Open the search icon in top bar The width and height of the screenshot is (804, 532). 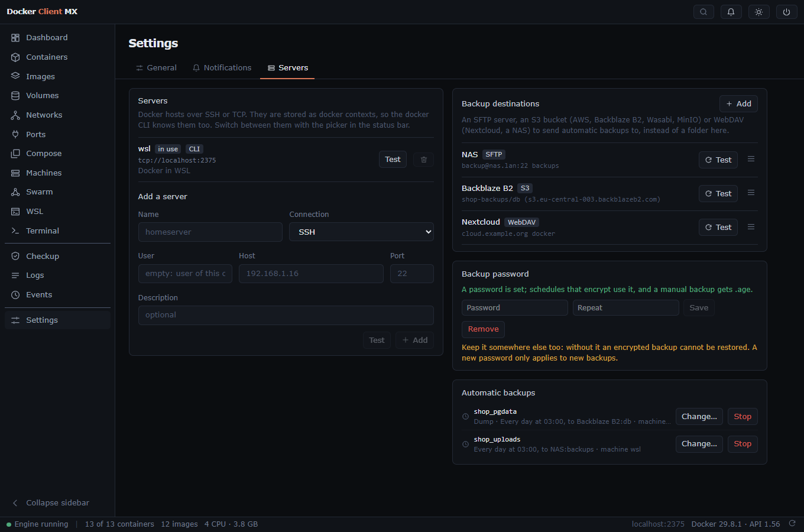coord(703,12)
